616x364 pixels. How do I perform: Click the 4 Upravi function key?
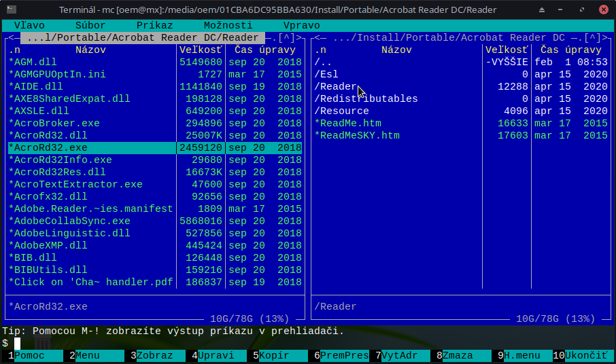click(x=216, y=356)
